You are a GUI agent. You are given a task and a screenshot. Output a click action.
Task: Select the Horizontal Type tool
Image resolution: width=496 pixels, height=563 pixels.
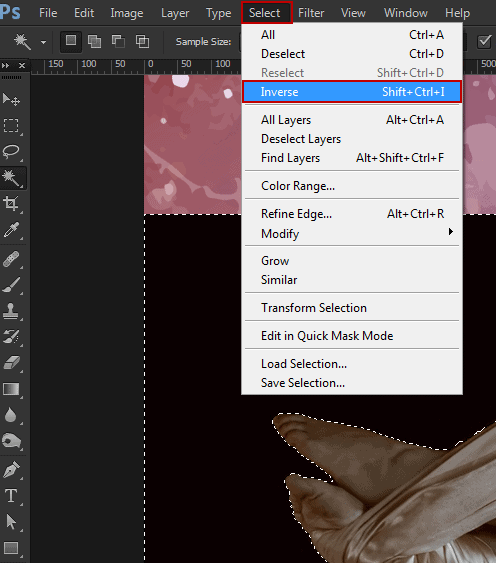pyautogui.click(x=11, y=495)
